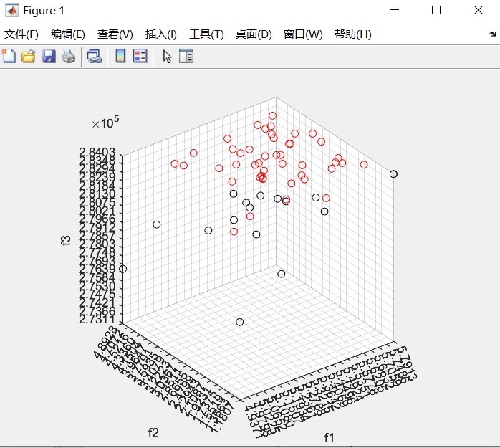Click the New Figure icon
Image resolution: width=500 pixels, height=448 pixels.
click(9, 56)
